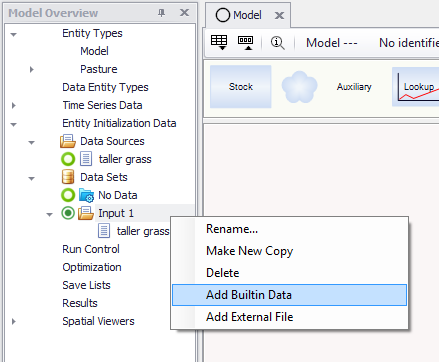Choose Add External File from context menu
The height and width of the screenshot is (362, 439).
pyautogui.click(x=289, y=317)
